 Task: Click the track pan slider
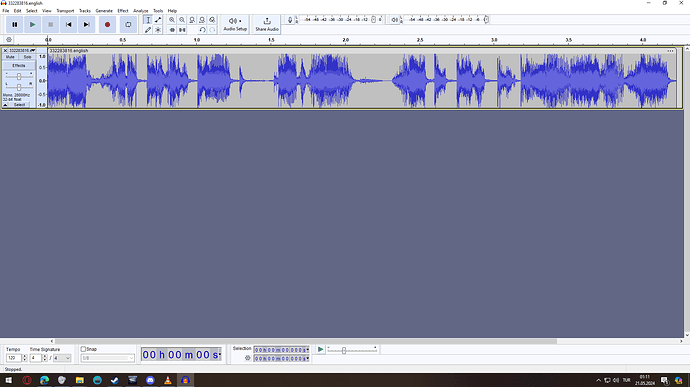pyautogui.click(x=19, y=87)
